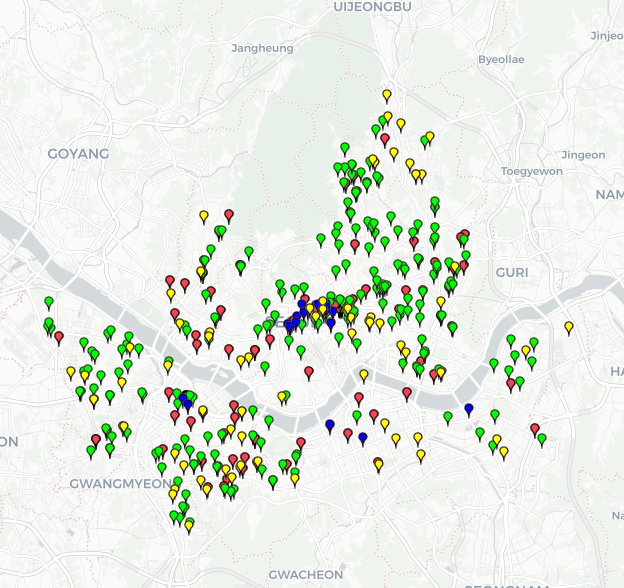
Task: Select the easternmost red marker south of the river
Action: pyautogui.click(x=534, y=429)
